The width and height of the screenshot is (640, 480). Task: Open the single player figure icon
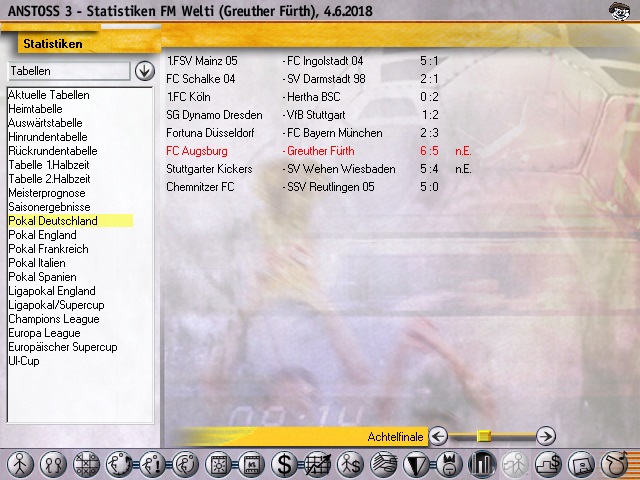19,464
